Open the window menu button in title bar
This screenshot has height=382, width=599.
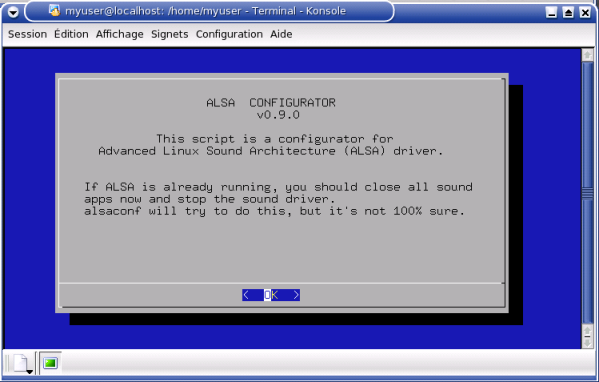point(13,12)
